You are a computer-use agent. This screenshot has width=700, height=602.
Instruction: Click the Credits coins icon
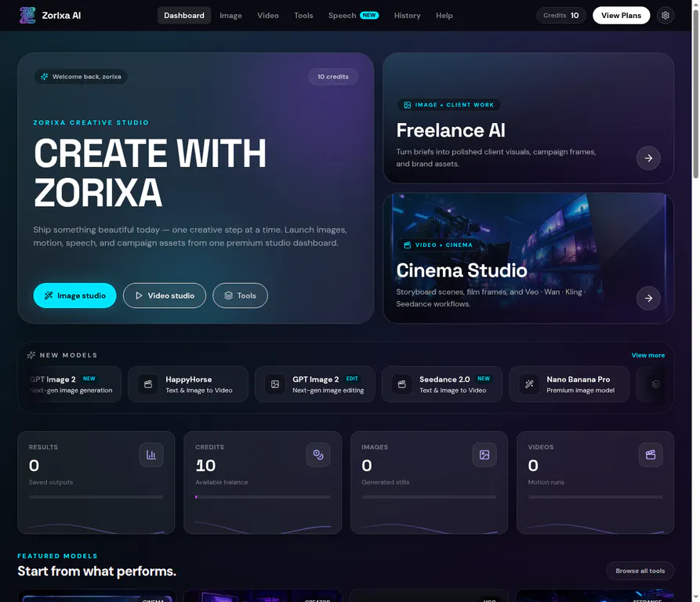coord(317,455)
